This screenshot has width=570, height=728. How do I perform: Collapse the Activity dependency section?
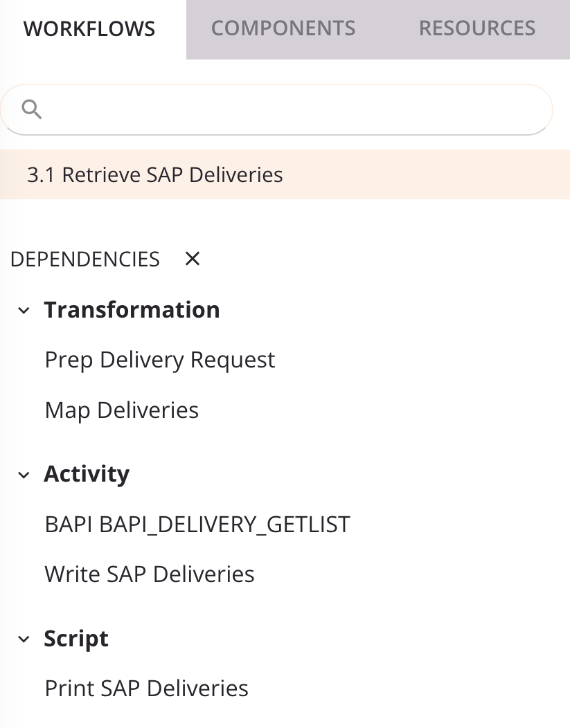point(23,475)
